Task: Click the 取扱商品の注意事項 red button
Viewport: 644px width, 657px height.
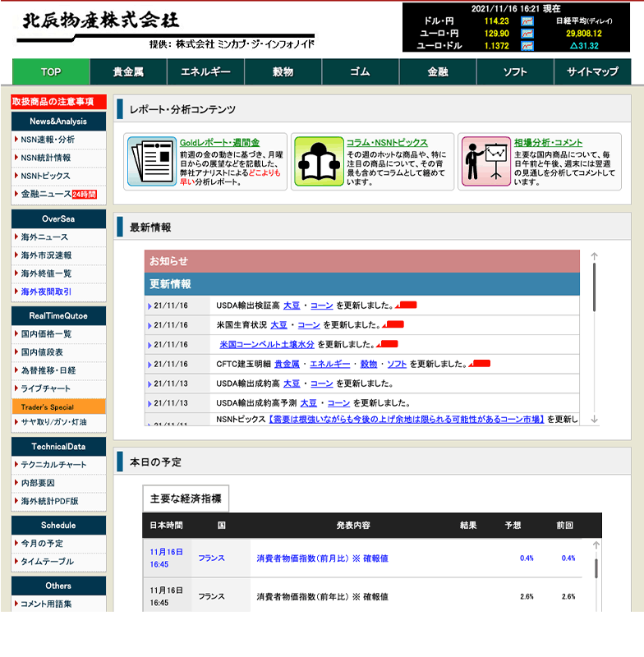Action: click(x=58, y=102)
